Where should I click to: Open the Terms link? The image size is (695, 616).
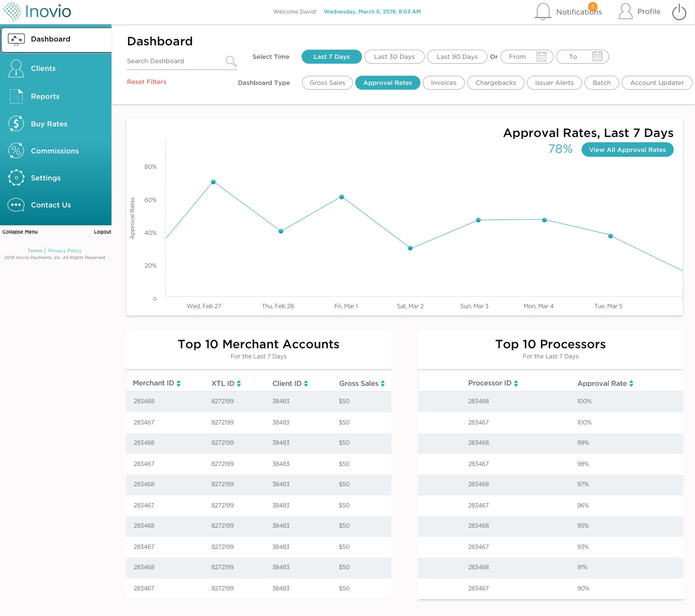pos(35,251)
